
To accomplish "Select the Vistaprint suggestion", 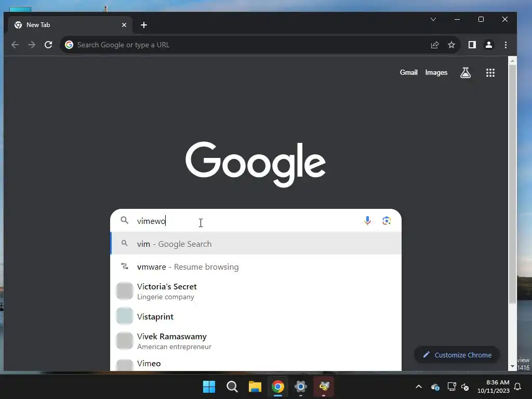I will tap(256, 316).
